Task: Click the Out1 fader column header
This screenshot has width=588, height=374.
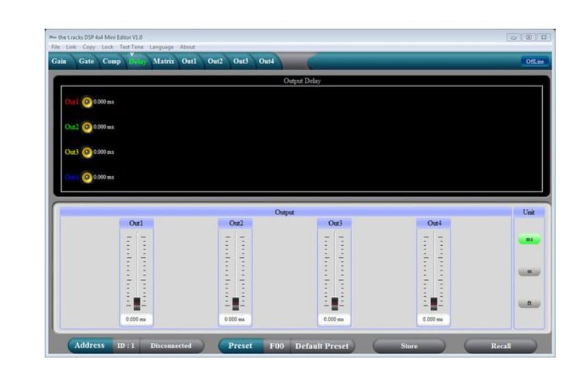Action: click(136, 223)
